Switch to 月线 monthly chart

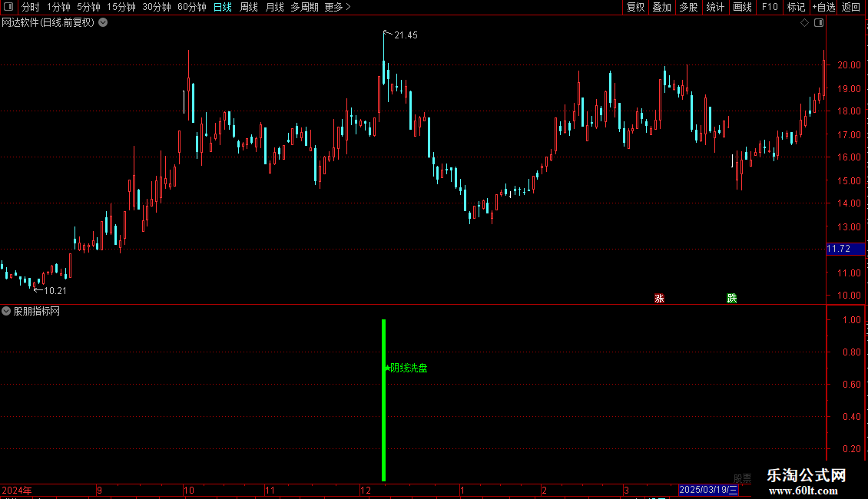click(274, 7)
